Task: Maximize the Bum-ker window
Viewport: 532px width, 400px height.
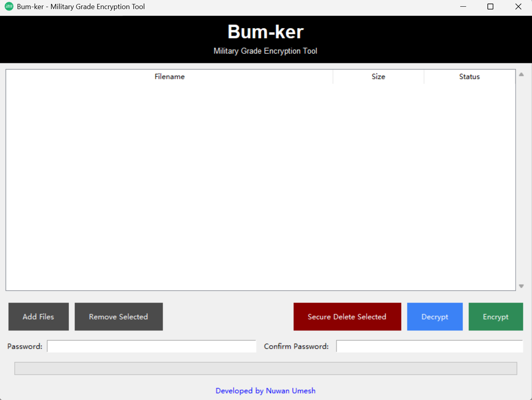Action: tap(490, 6)
